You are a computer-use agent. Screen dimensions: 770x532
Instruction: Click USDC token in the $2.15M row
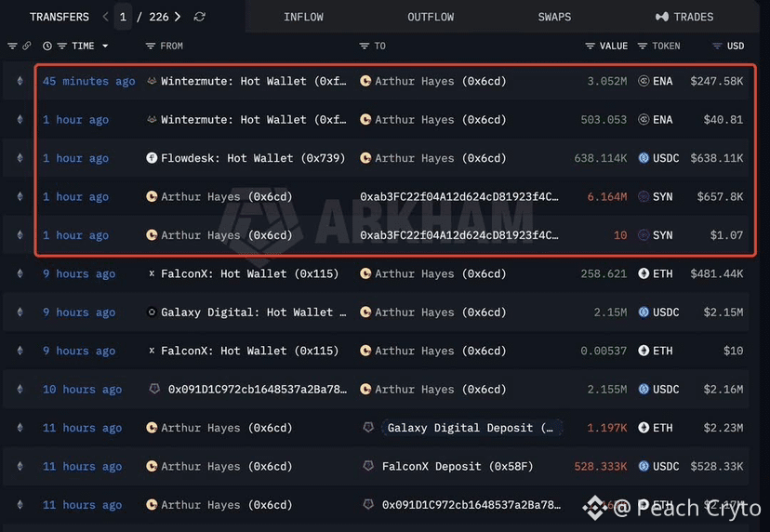click(x=658, y=313)
